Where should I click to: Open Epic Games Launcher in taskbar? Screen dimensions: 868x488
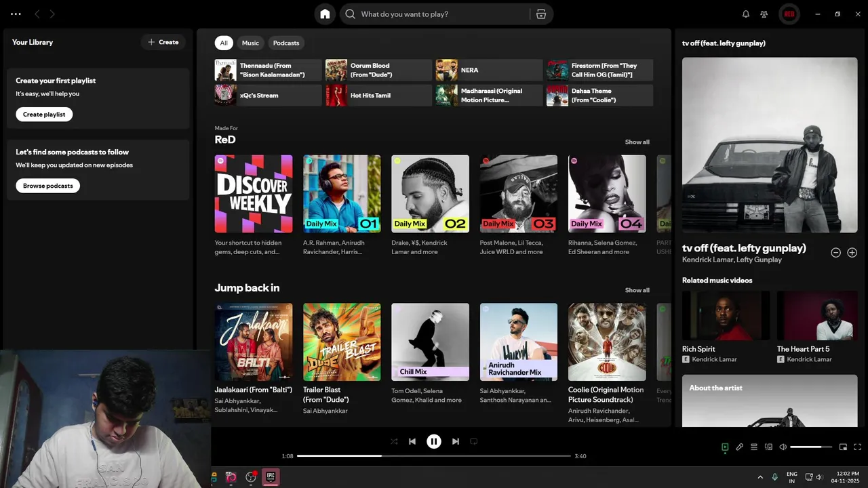[270, 477]
